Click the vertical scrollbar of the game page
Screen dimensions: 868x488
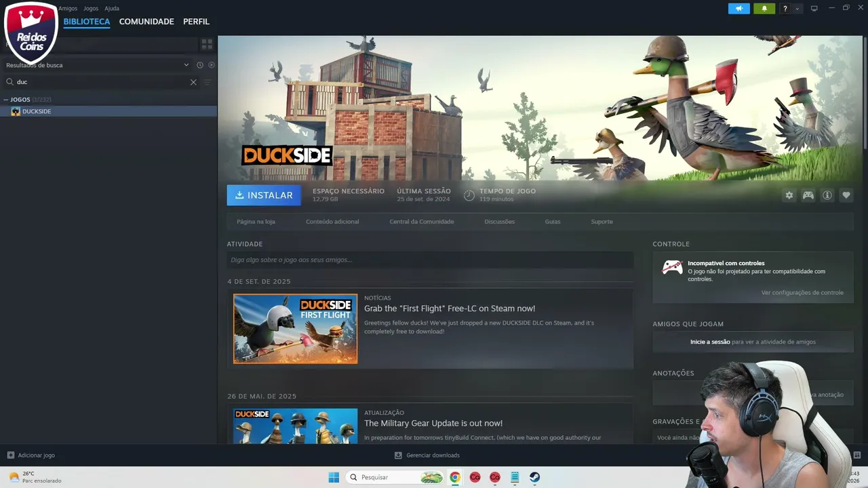pos(865,93)
